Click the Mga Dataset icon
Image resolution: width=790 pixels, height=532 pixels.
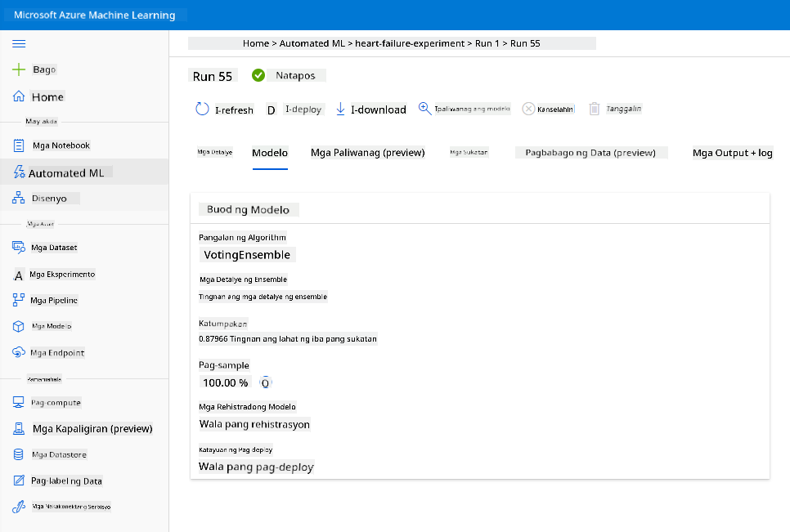click(19, 247)
